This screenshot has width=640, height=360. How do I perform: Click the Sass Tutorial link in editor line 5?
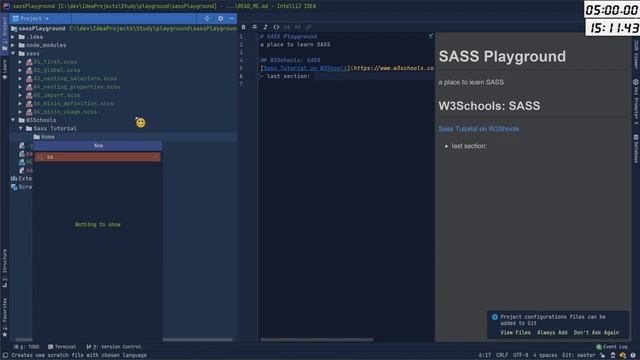[x=305, y=68]
